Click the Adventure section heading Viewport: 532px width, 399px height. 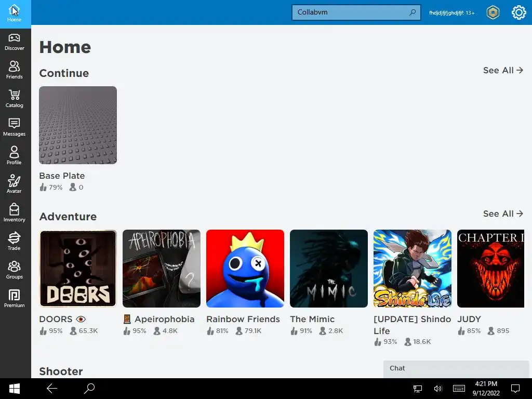coord(68,217)
